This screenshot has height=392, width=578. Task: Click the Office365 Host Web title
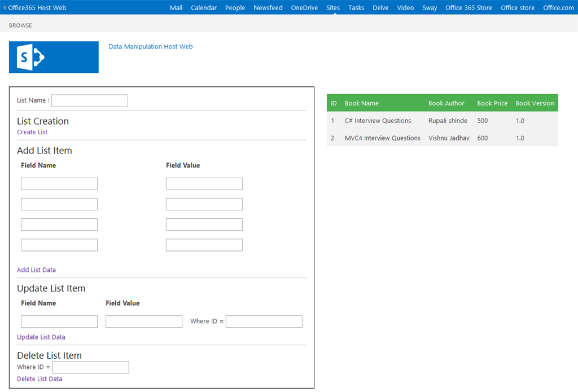point(37,8)
